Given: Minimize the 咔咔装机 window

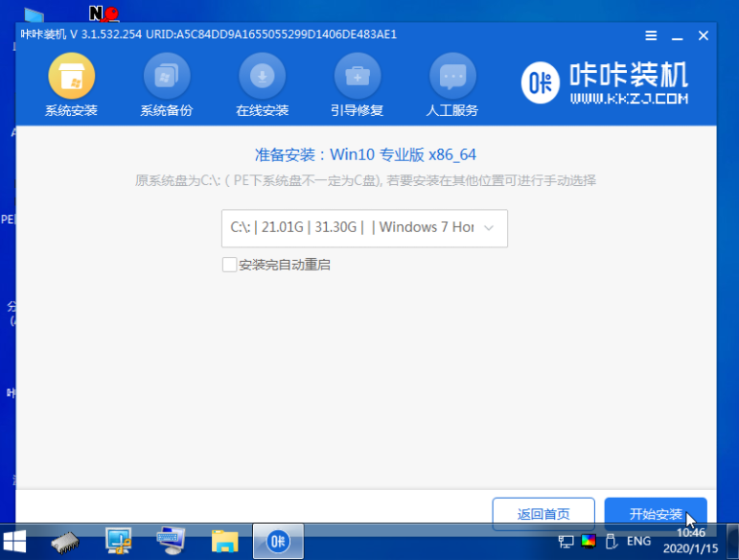Looking at the screenshot, I should [x=678, y=35].
